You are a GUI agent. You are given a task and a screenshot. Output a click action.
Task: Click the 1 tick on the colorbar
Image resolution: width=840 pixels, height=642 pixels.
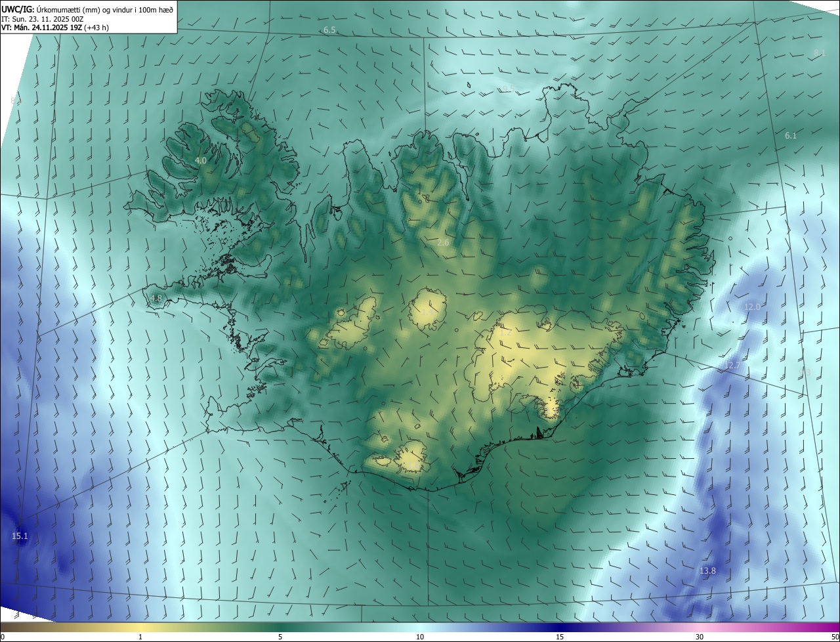pos(140,637)
